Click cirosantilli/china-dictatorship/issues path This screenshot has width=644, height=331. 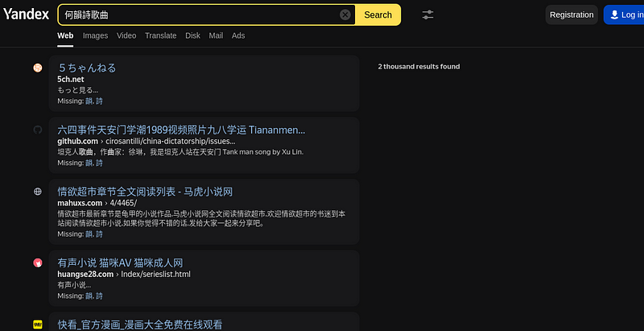tap(171, 141)
